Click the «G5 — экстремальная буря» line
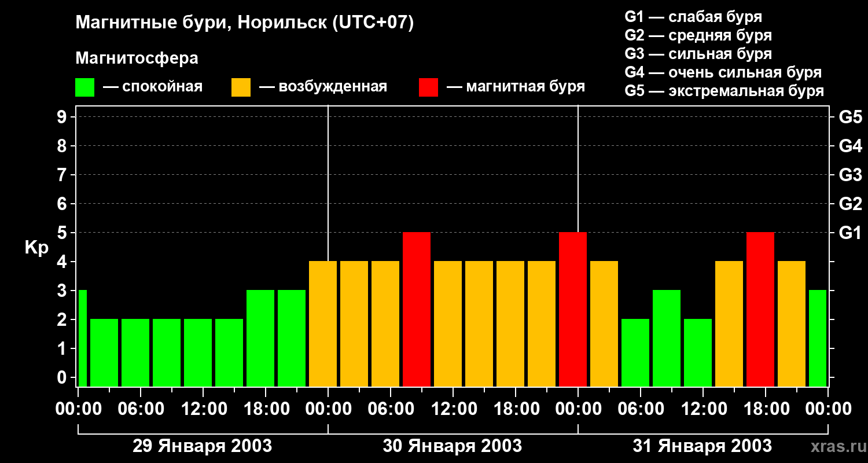 tap(724, 91)
